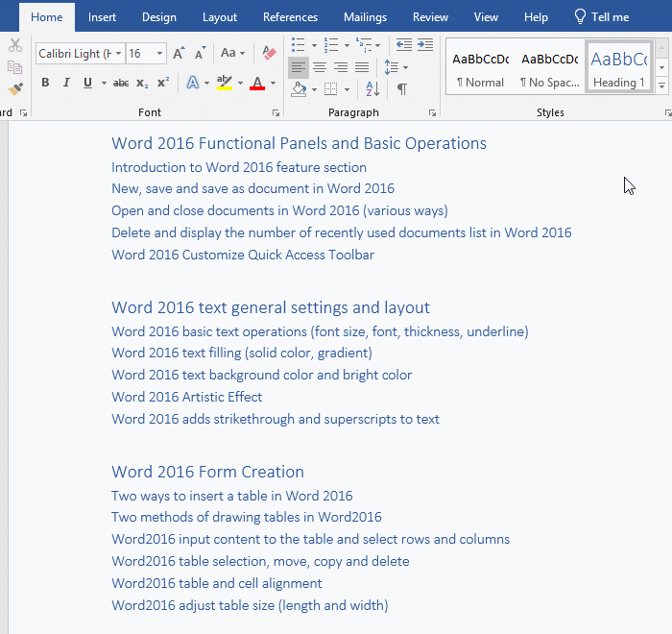Apply center alignment to the paragraph
Screen dimensions: 672x634
click(x=320, y=67)
